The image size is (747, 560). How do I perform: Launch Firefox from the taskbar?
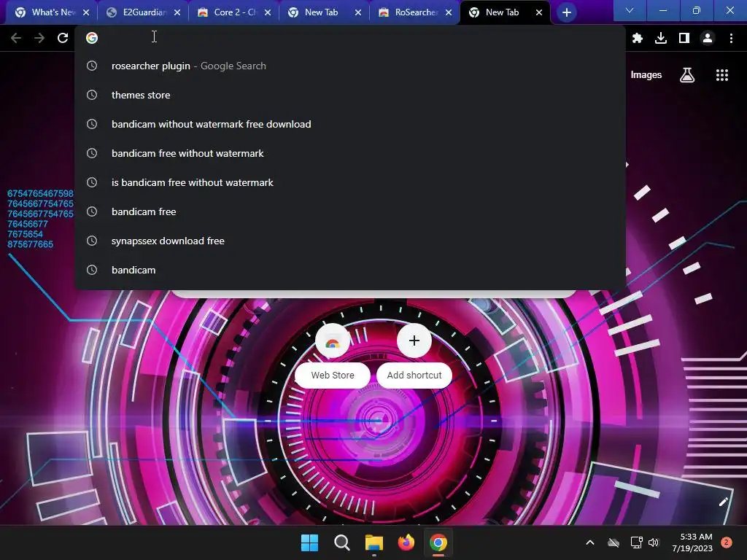(x=406, y=542)
